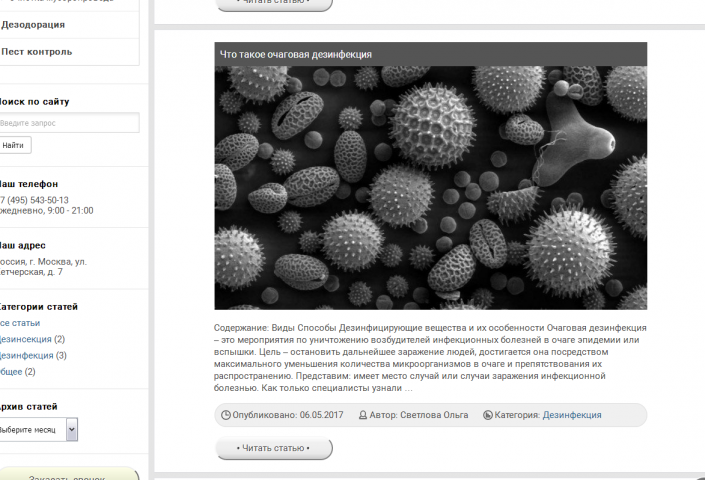This screenshot has width=705, height=480.
Task: Open the Общее category link
Action: tap(11, 371)
